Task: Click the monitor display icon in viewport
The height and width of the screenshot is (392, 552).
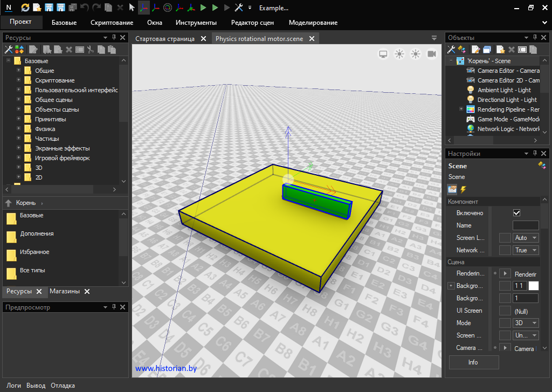Action: 383,53
